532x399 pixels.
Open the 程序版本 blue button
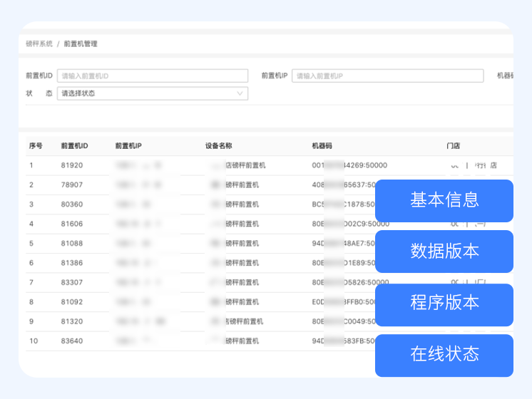point(444,303)
